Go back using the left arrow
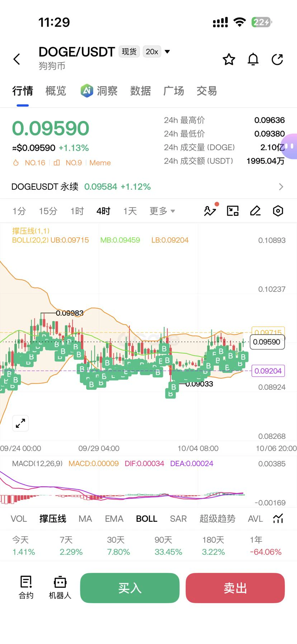The width and height of the screenshot is (297, 644). [x=17, y=59]
